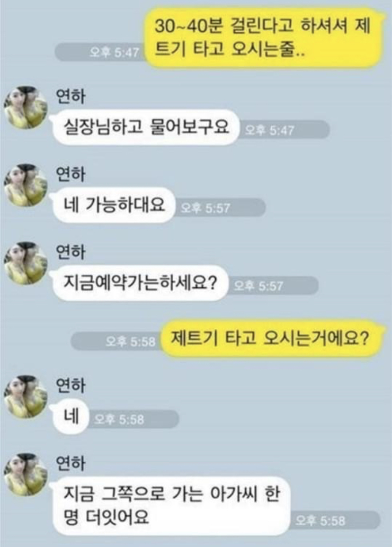The width and height of the screenshot is (392, 547).
Task: Tap the 오후 5:58 timestamp beside 제트기 타고 오시는거에요?
Action: pyautogui.click(x=131, y=342)
